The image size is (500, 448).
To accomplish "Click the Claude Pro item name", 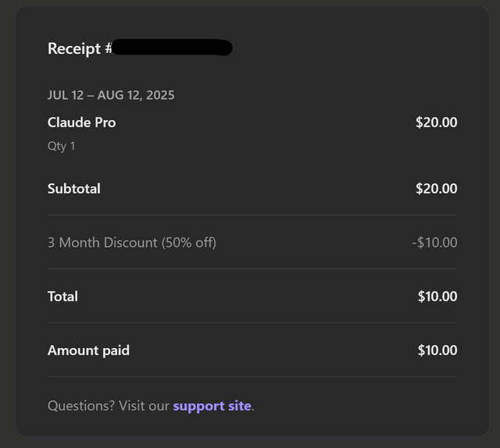I will coord(81,123).
